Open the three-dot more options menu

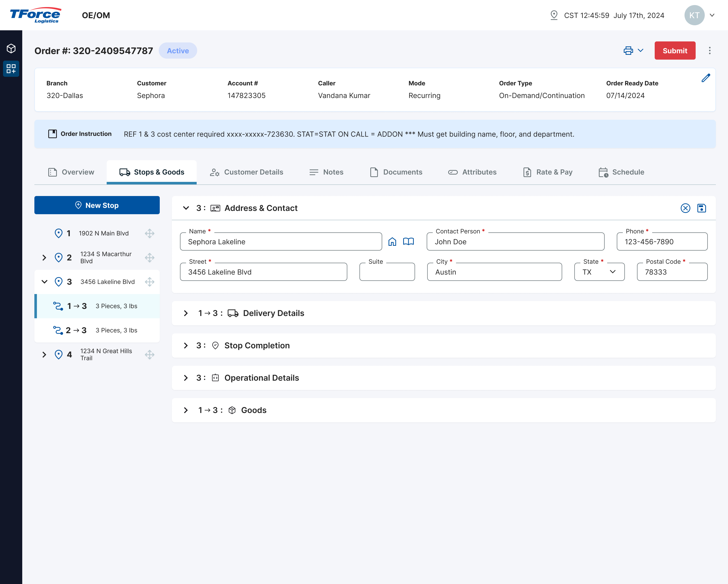point(710,51)
